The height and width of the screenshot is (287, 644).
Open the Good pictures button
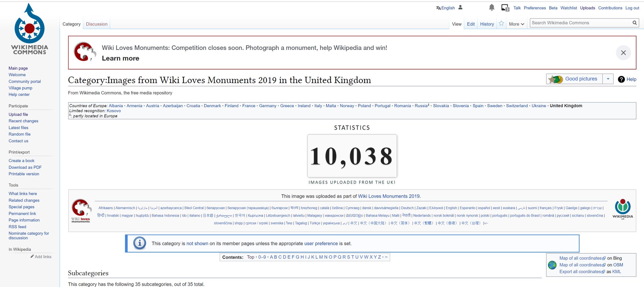pyautogui.click(x=574, y=79)
